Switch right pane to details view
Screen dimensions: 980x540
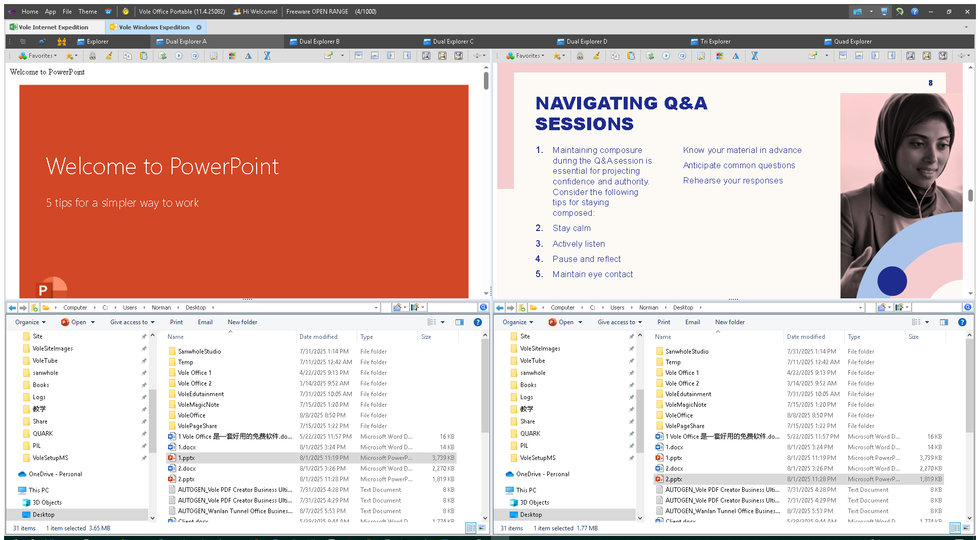pyautogui.click(x=955, y=528)
